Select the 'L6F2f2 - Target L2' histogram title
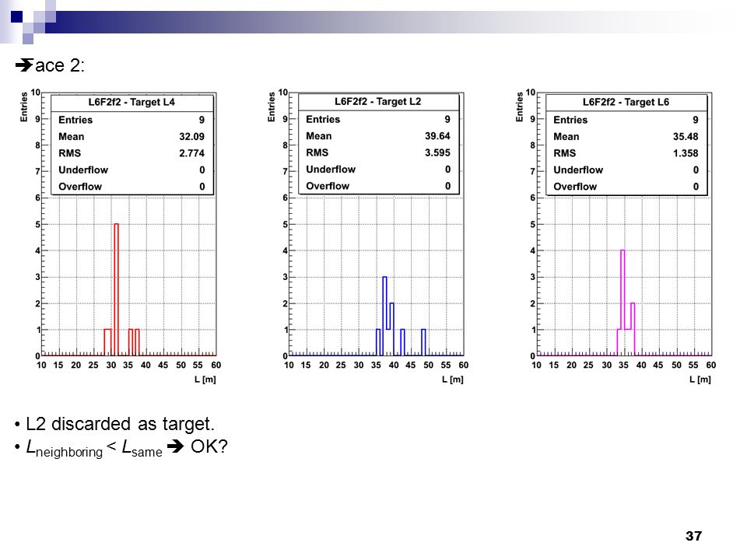The width and height of the screenshot is (747, 560). coord(378,101)
